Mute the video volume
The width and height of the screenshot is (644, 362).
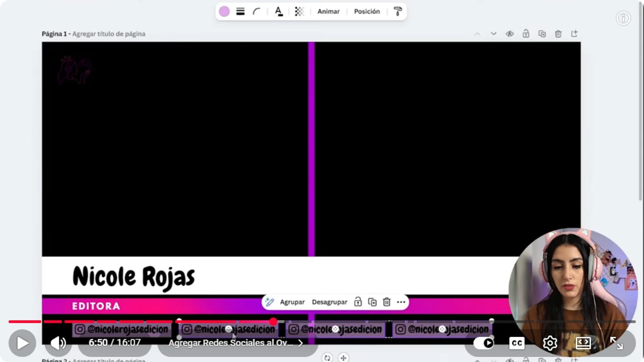click(58, 343)
